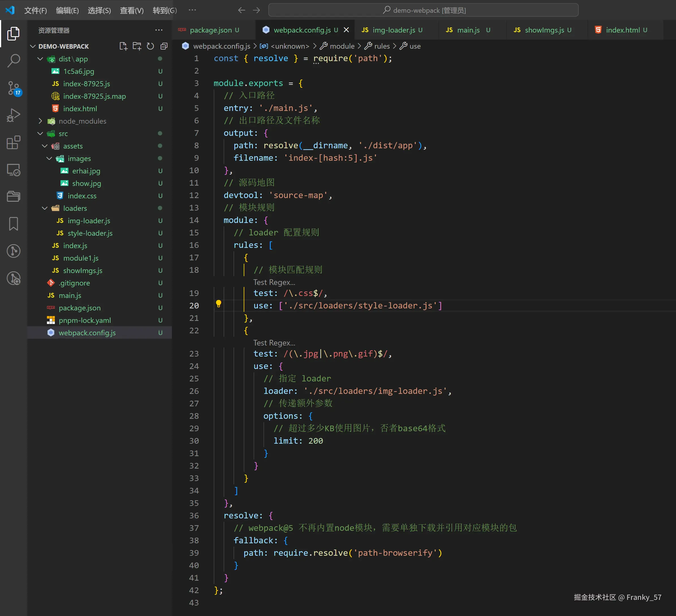Image resolution: width=676 pixels, height=616 pixels.
Task: Open the Run and Debug view
Action: point(13,115)
